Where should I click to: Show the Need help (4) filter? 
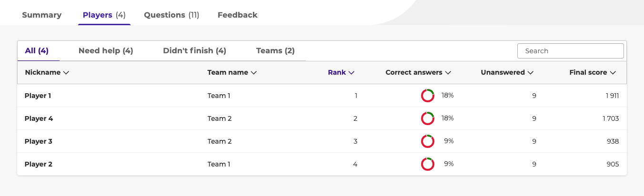106,51
